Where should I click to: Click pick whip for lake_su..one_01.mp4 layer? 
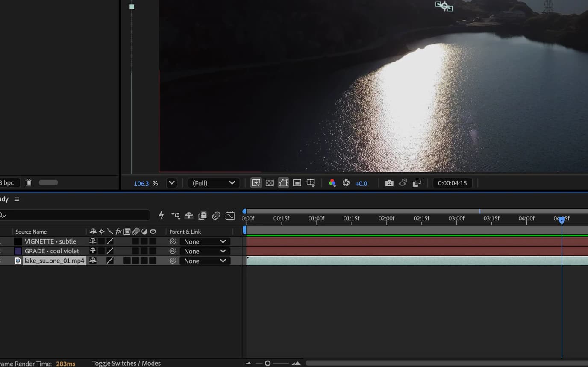click(173, 261)
